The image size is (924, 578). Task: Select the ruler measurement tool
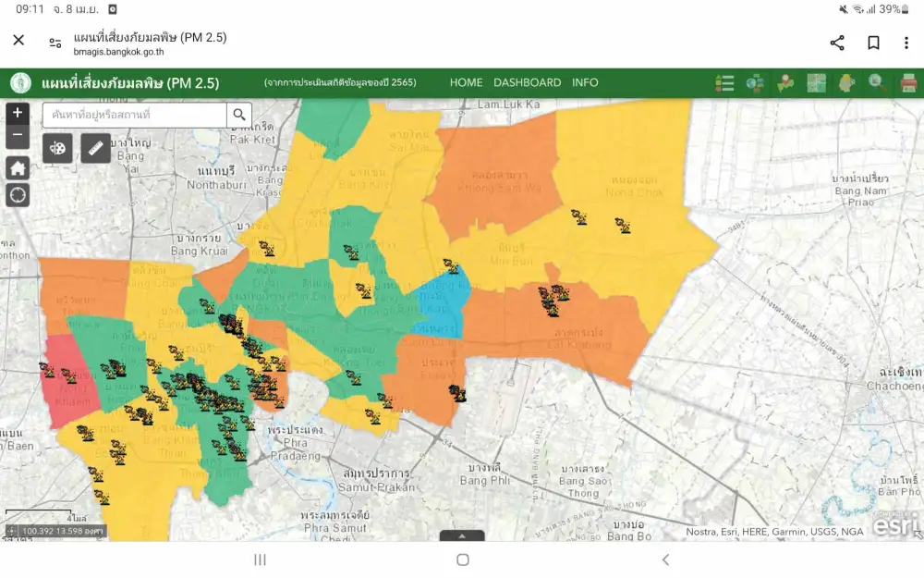pyautogui.click(x=95, y=148)
